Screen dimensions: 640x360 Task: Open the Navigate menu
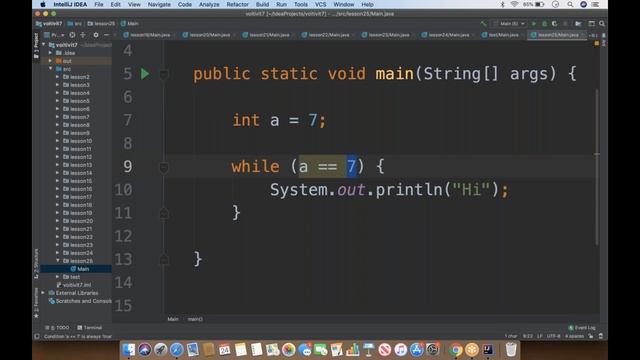[x=159, y=4]
